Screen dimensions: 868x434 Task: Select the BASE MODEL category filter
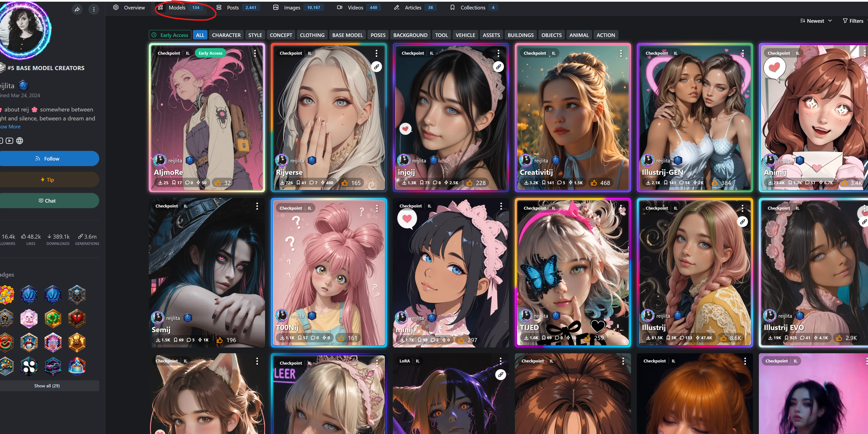tap(347, 35)
